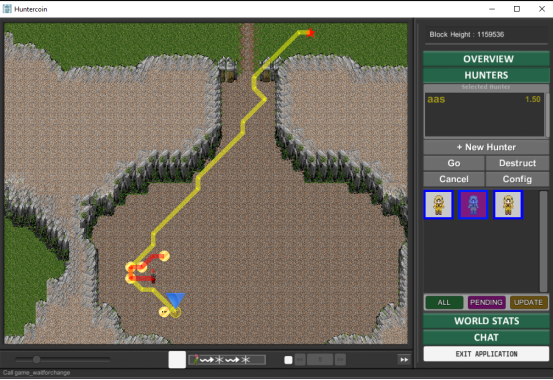The image size is (553, 380).
Task: Click the Huntercoin app icon in title bar
Action: click(x=7, y=9)
